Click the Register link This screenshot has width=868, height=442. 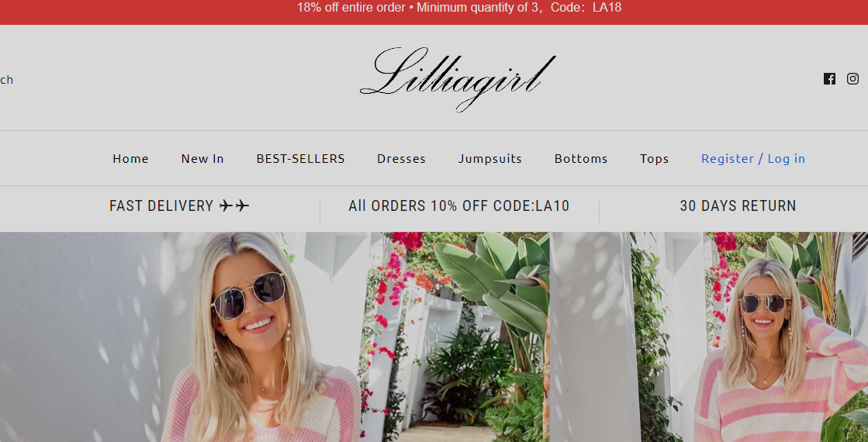tap(728, 159)
